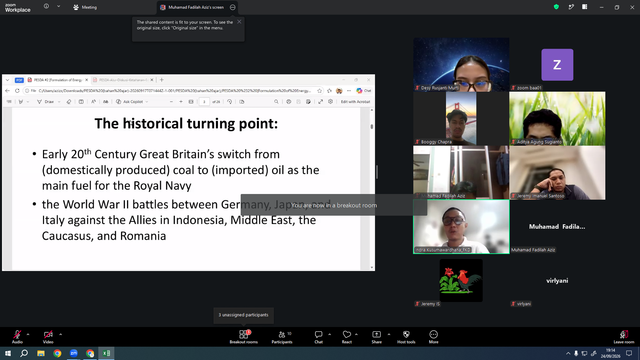The width and height of the screenshot is (640, 360).
Task: Open the React emoji menu
Action: 347,337
